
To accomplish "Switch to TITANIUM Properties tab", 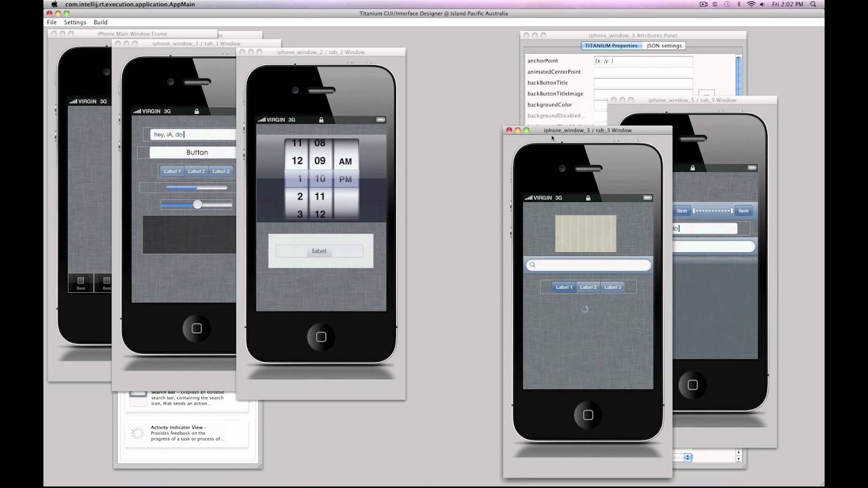I will pos(611,45).
